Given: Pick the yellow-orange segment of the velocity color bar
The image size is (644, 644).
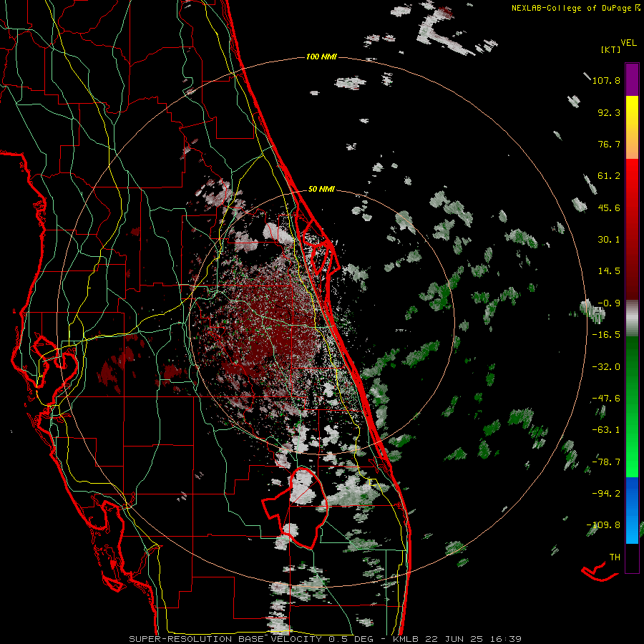Looking at the screenshot, I should click(632, 127).
